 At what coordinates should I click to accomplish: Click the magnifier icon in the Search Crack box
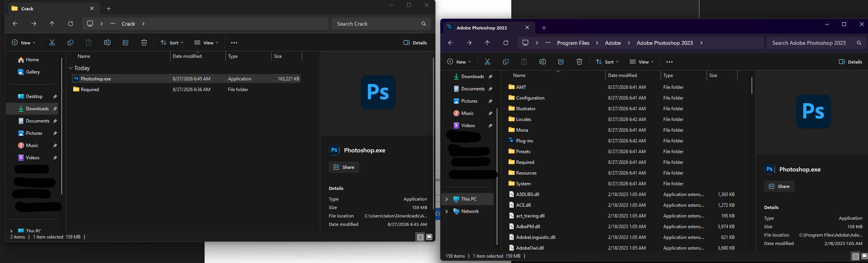(423, 24)
